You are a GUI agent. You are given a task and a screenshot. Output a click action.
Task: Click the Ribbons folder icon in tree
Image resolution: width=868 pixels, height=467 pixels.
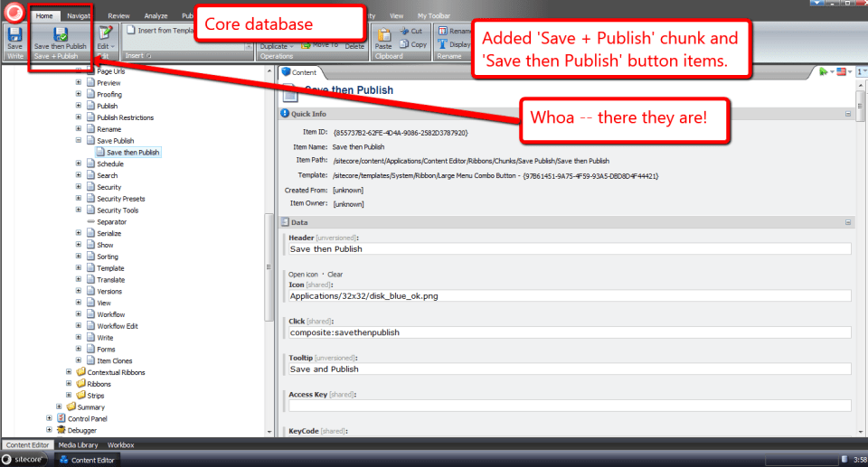click(x=80, y=384)
